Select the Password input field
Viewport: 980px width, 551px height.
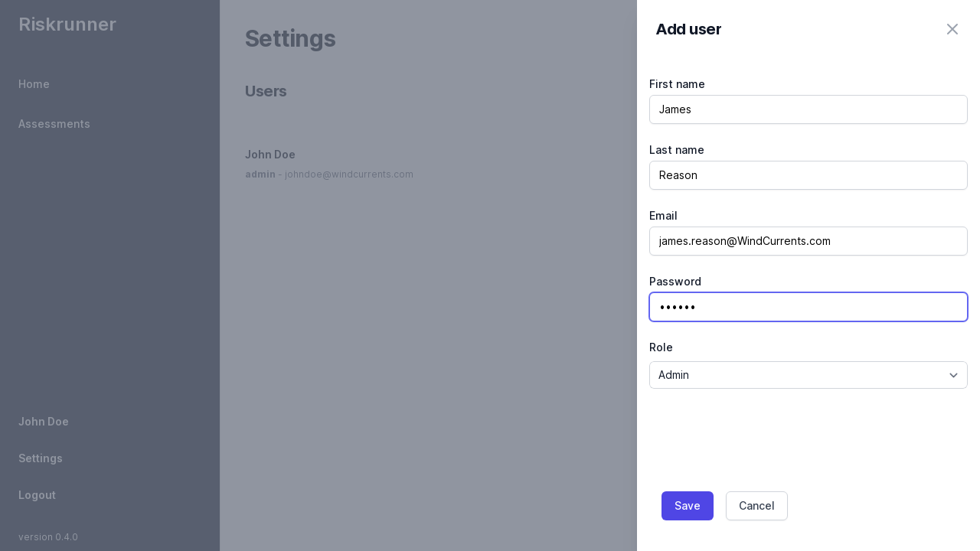point(808,307)
